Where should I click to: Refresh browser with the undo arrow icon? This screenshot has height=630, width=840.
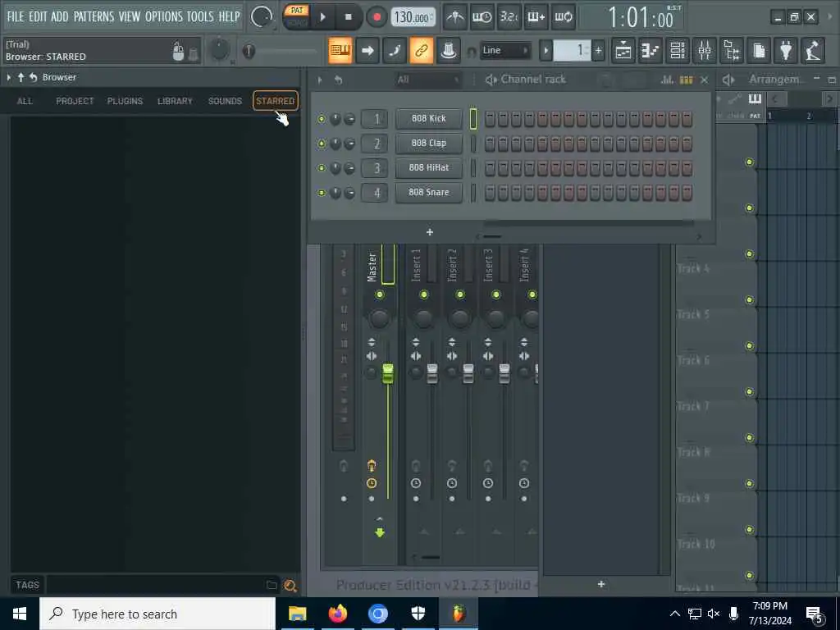point(33,78)
